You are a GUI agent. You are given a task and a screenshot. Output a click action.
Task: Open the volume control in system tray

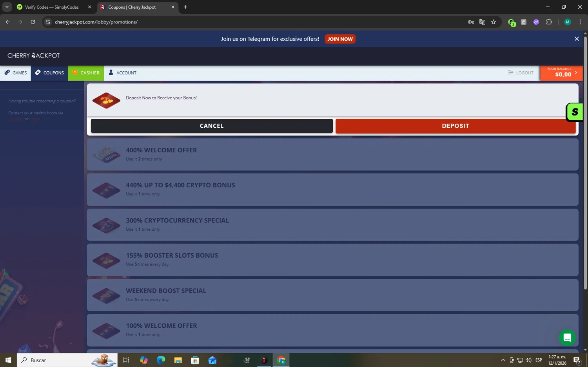[x=528, y=360]
